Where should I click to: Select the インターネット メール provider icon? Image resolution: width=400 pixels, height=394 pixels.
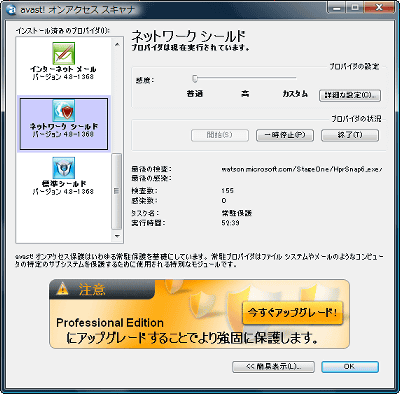click(x=63, y=53)
